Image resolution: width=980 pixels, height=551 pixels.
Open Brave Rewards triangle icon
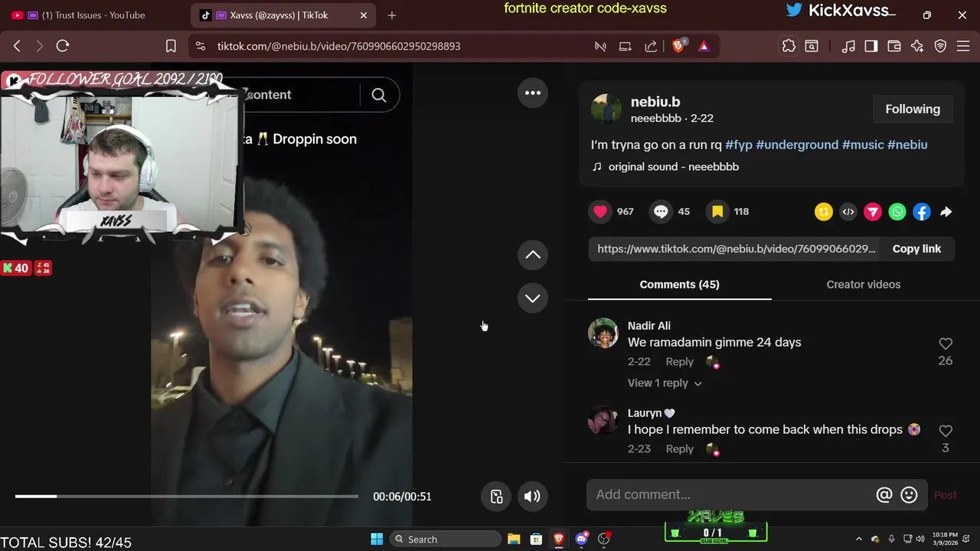click(x=704, y=47)
